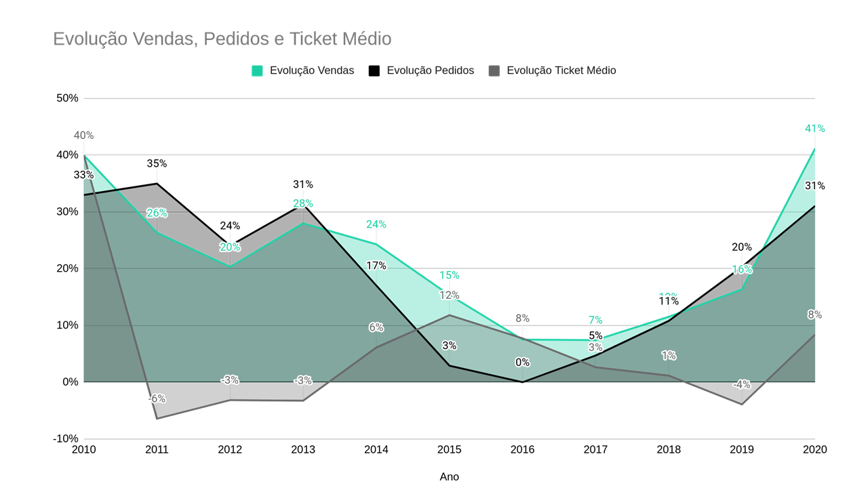Click the black Evolução Pedidos legend swatch
This screenshot has width=868, height=488.
tap(374, 70)
